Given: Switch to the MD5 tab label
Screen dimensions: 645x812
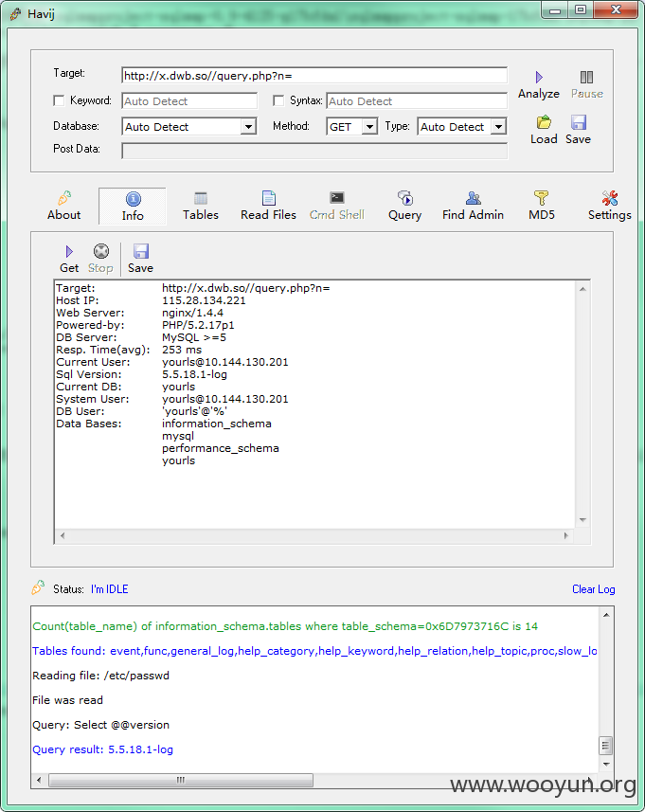Looking at the screenshot, I should pos(542,215).
